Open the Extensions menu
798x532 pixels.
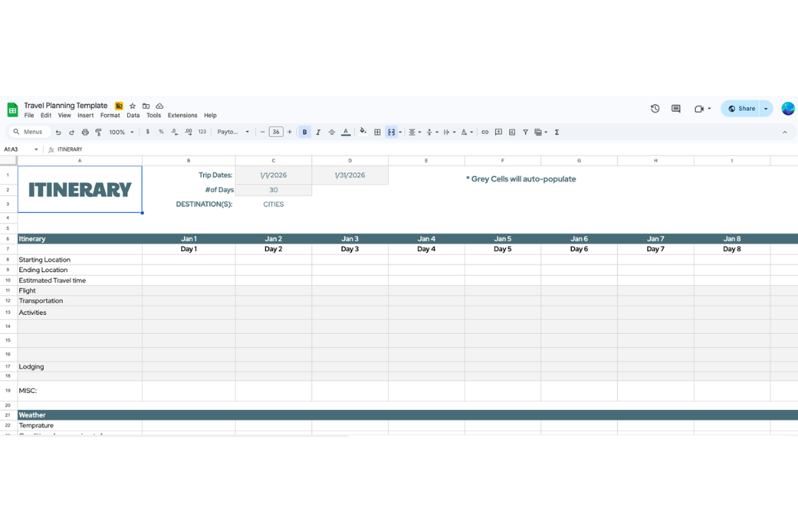point(182,115)
